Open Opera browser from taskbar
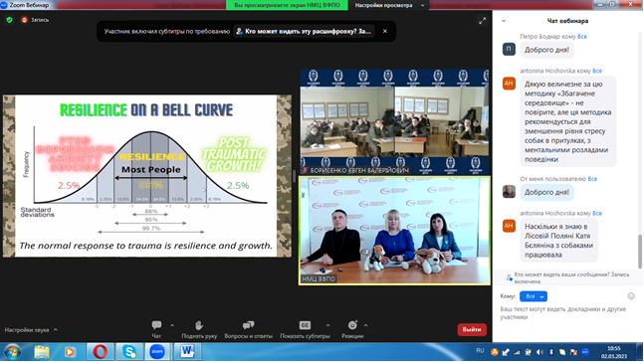The image size is (644, 362). point(101,352)
